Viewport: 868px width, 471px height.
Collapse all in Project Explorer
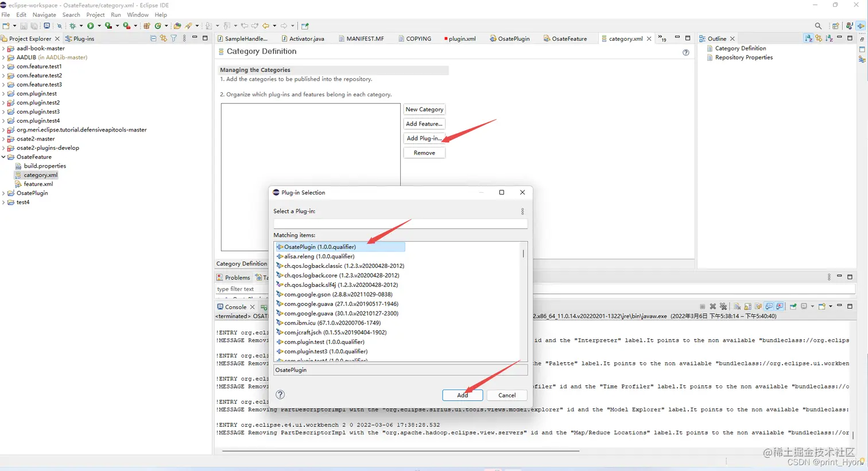[x=153, y=38]
